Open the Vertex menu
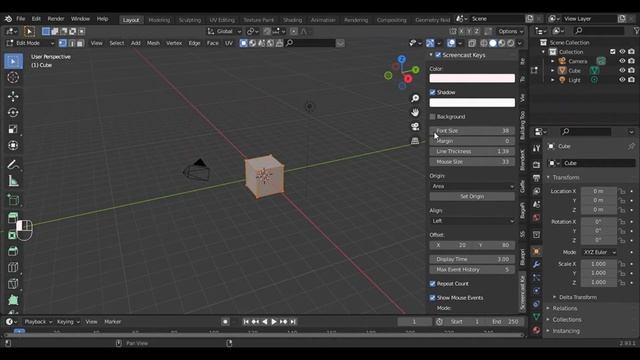This screenshot has width=640, height=360. click(174, 43)
